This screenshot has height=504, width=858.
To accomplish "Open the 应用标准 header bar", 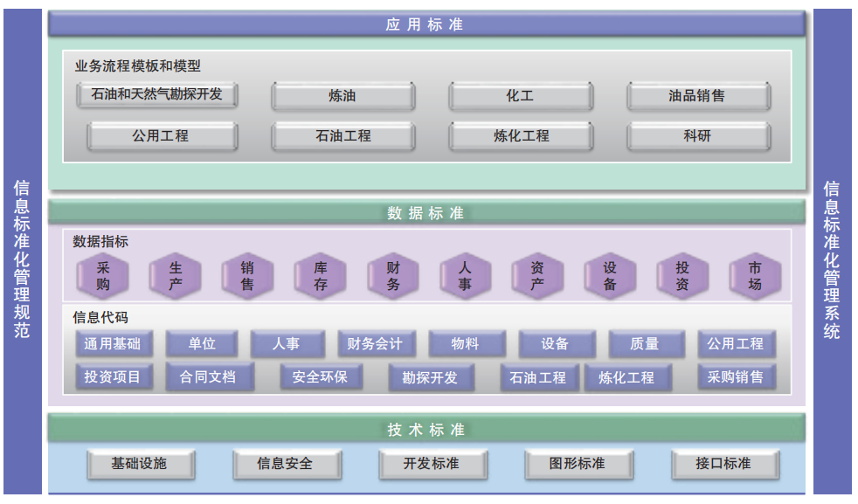I will (426, 24).
